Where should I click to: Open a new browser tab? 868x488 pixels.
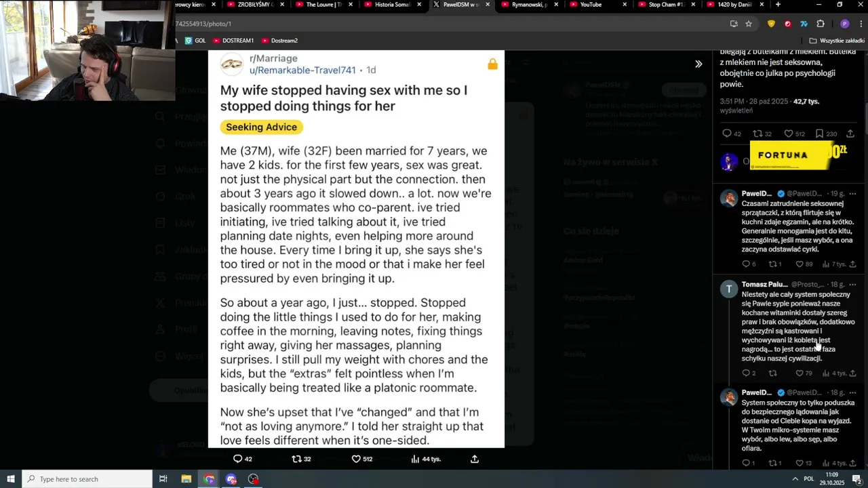click(x=778, y=5)
